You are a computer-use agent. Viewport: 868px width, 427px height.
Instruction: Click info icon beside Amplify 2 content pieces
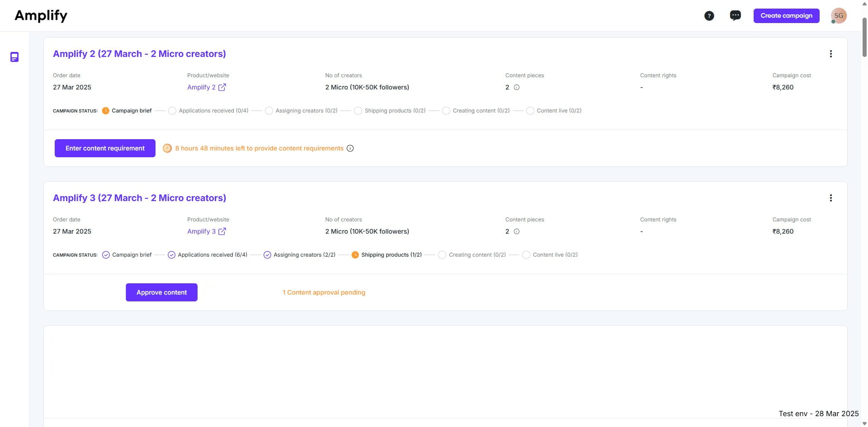517,87
